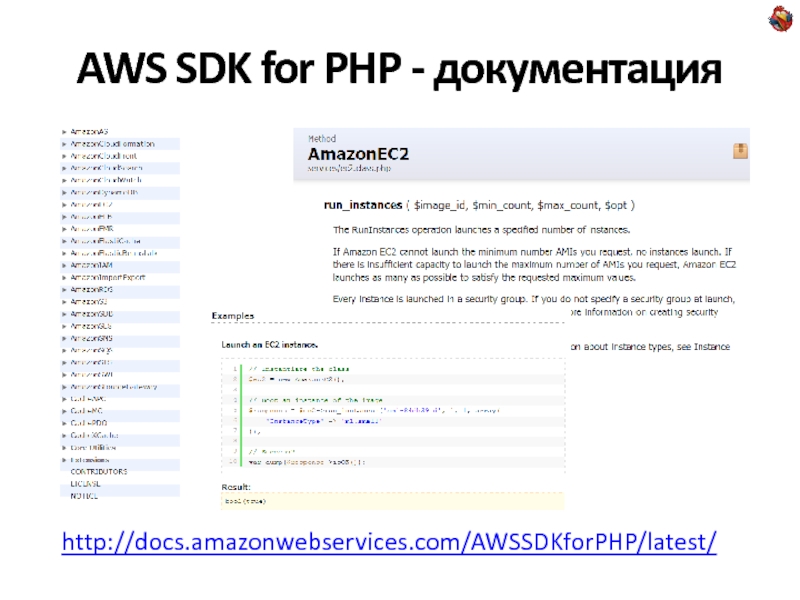Select AmazonS3 in the class tree
The image size is (800, 600).
[x=89, y=302]
